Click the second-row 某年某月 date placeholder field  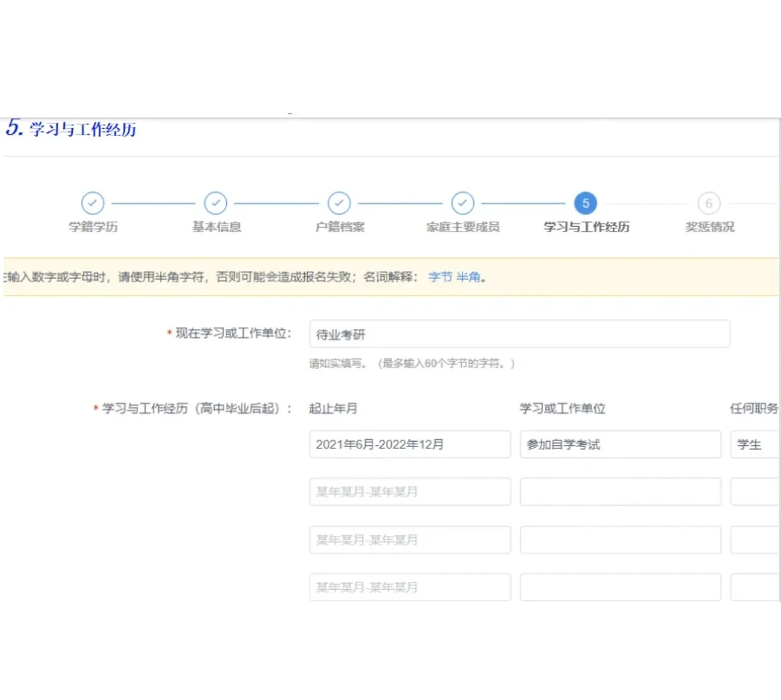410,492
